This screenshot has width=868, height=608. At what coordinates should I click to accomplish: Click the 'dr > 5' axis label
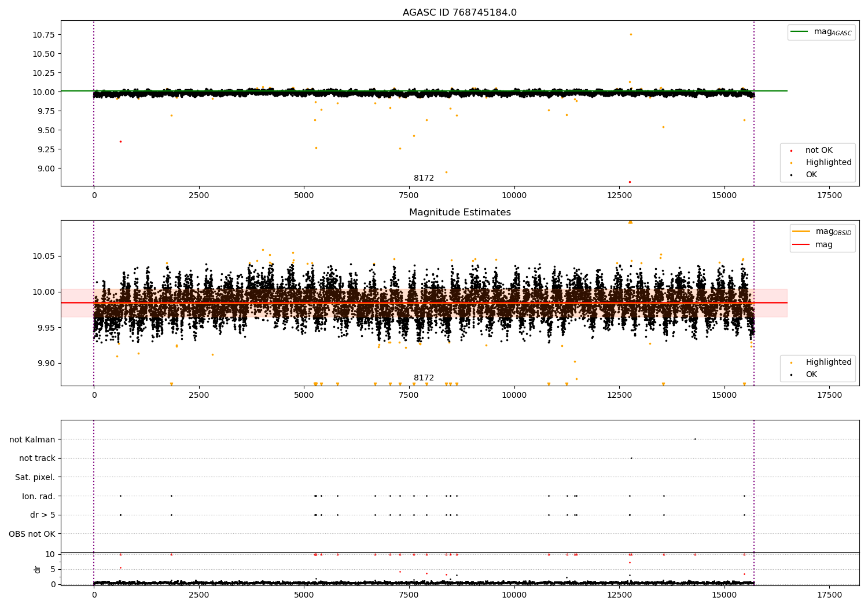point(42,515)
